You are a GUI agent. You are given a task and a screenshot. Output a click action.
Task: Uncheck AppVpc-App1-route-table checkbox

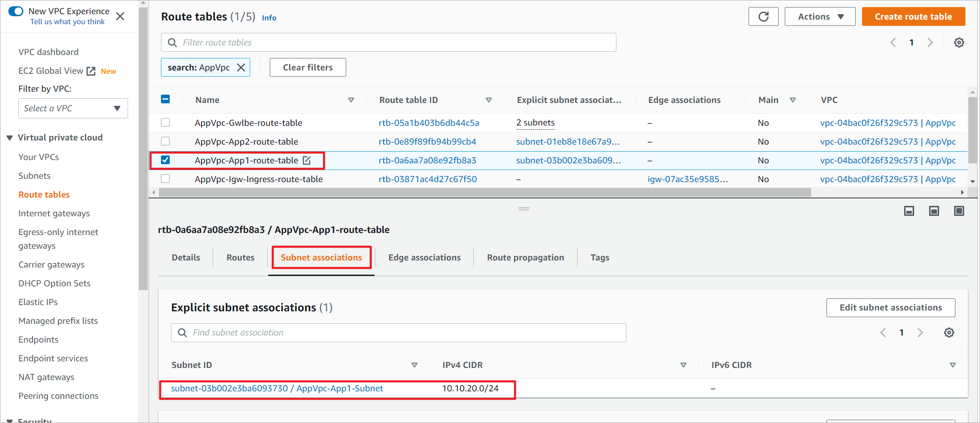[x=166, y=160]
